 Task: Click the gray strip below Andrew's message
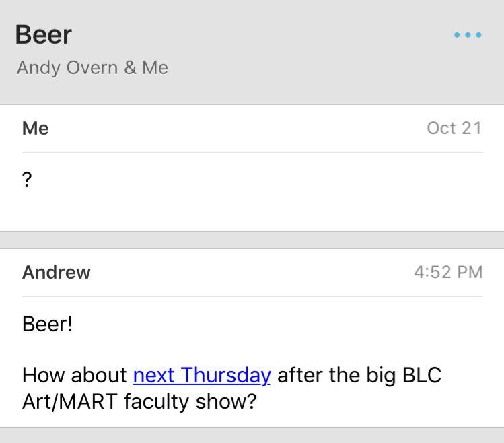pos(252,436)
